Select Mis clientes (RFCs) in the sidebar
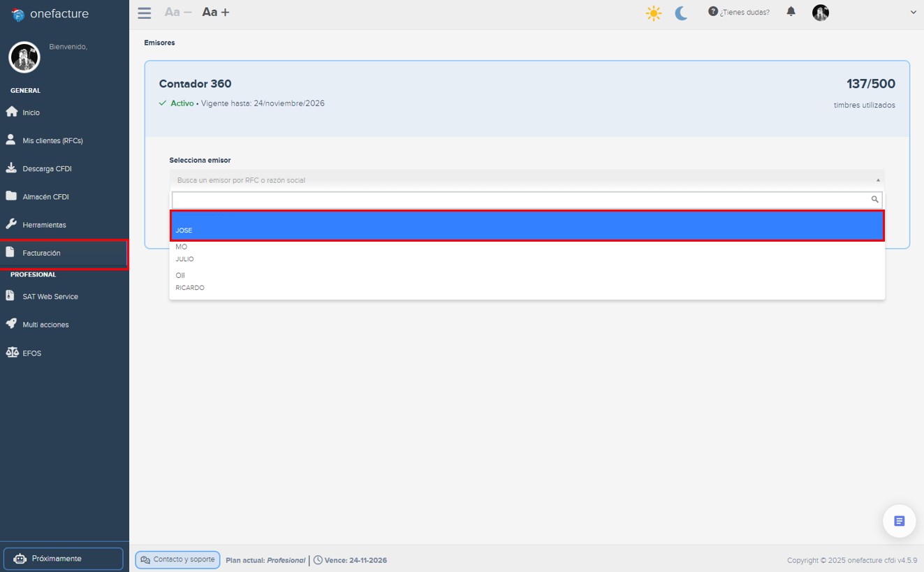Screen dimensions: 924x572 tap(51, 140)
